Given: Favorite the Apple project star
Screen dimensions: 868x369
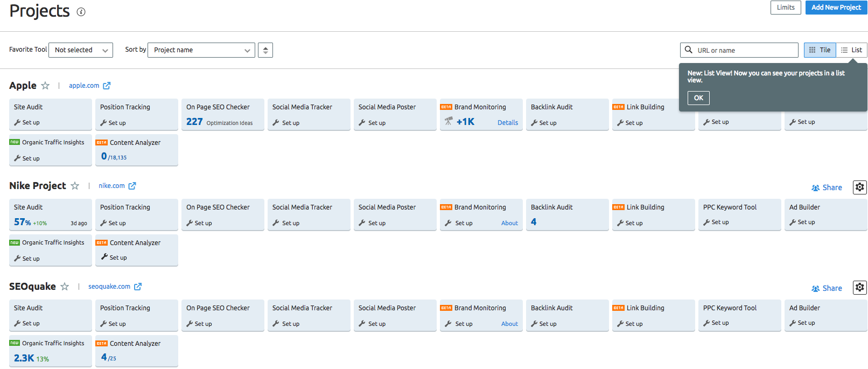Looking at the screenshot, I should coord(45,86).
